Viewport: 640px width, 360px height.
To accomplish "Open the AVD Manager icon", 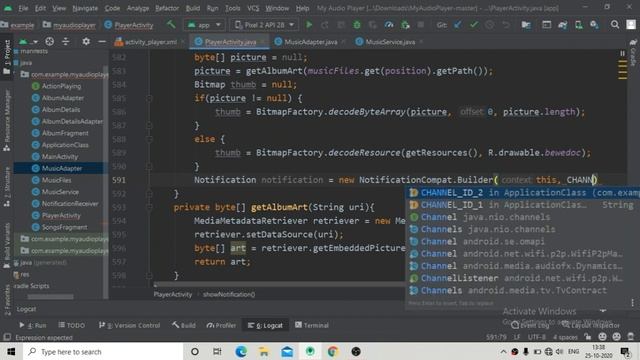I will [578, 25].
